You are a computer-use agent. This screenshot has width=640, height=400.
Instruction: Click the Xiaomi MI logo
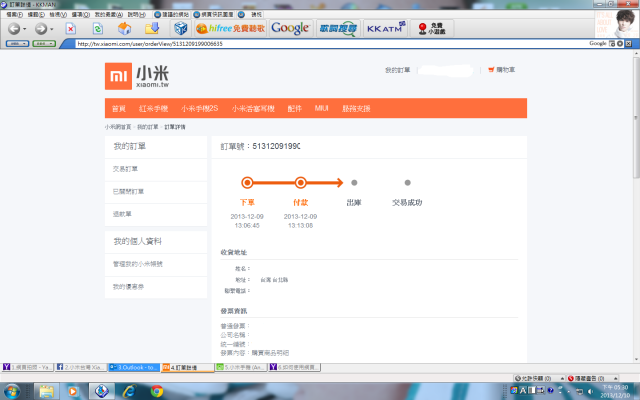pyautogui.click(x=118, y=76)
